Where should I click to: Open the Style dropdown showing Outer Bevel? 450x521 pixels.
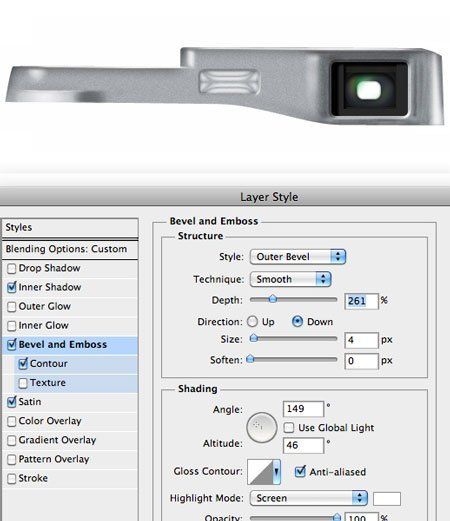point(298,257)
